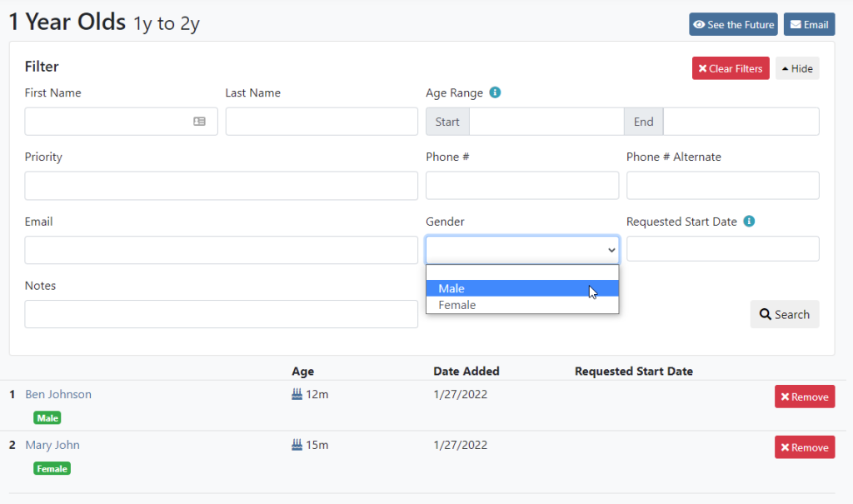Focus the First Name field
The height and width of the screenshot is (504, 853).
[x=121, y=122]
